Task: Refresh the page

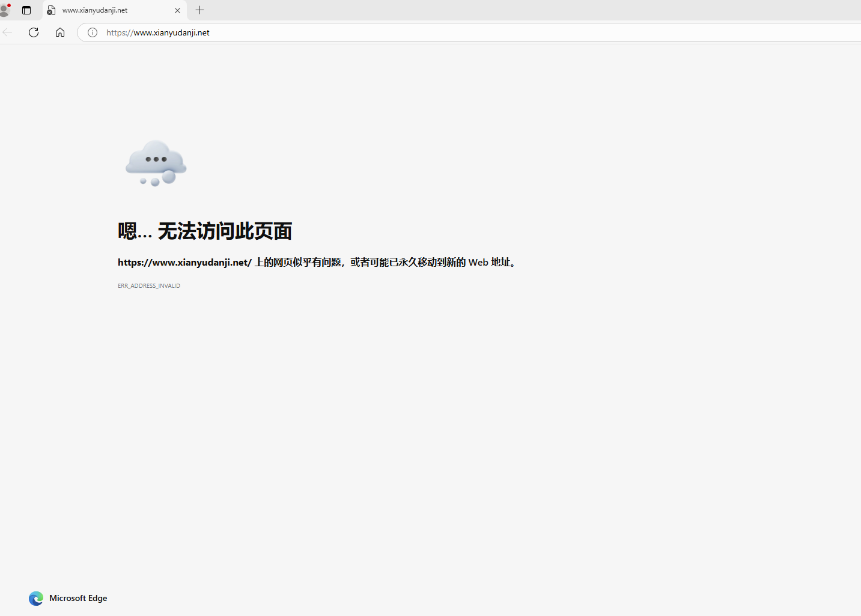Action: (x=34, y=32)
